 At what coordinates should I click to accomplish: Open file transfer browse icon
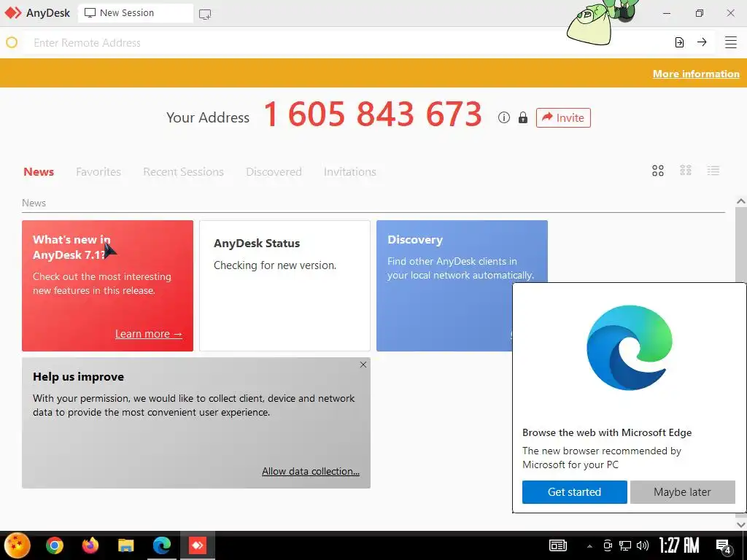pyautogui.click(x=679, y=42)
